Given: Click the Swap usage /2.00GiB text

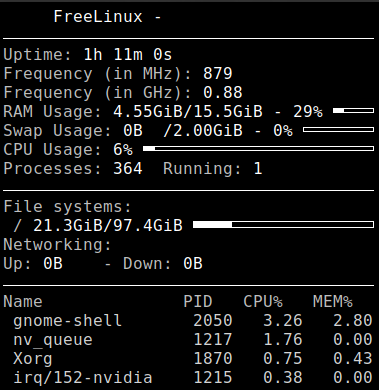Looking at the screenshot, I should 203,131.
